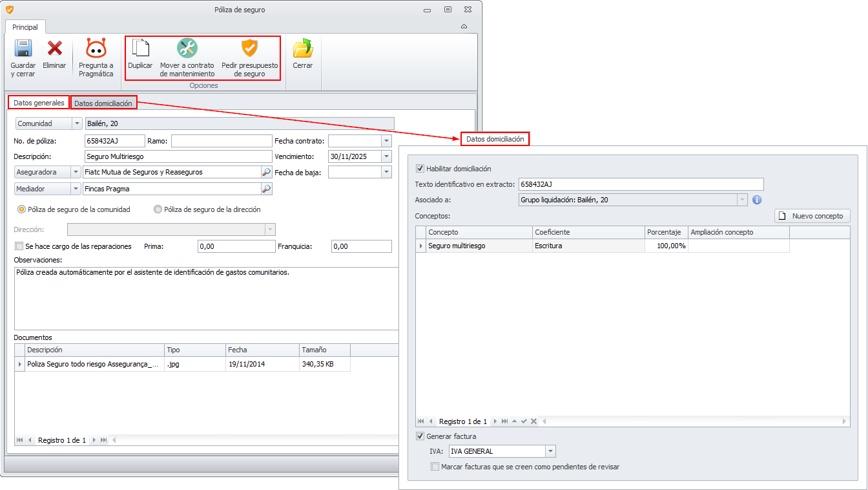Go to first record in Documentos navigator

pos(21,440)
